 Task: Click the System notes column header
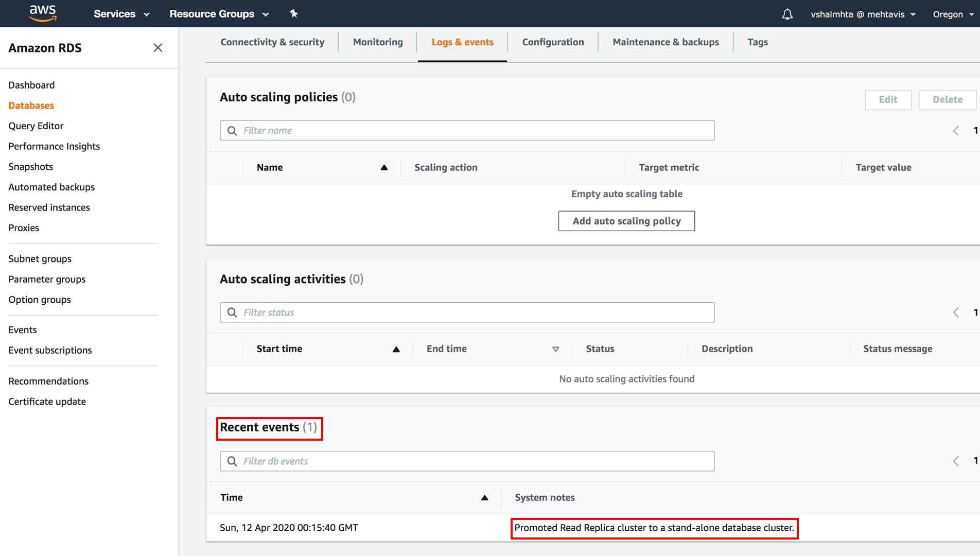click(x=545, y=498)
